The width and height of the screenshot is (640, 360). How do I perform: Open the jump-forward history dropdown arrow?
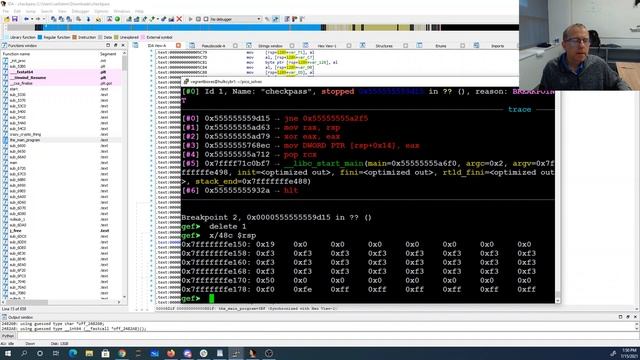coord(43,19)
